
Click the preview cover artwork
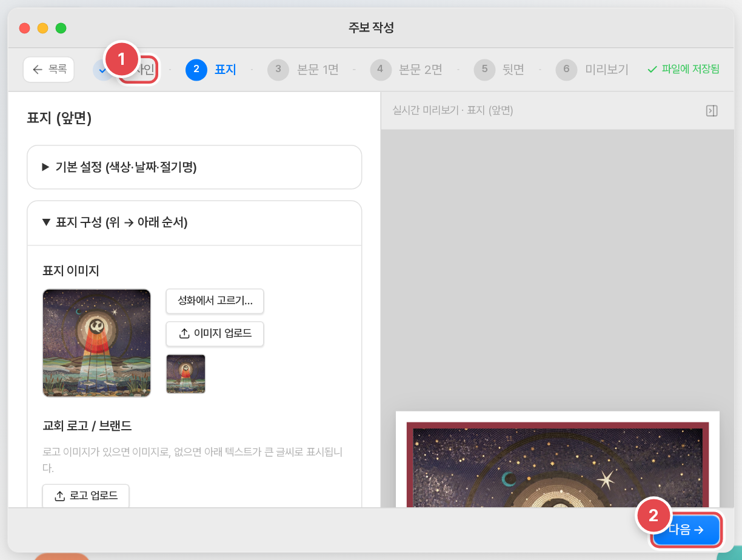click(x=558, y=464)
